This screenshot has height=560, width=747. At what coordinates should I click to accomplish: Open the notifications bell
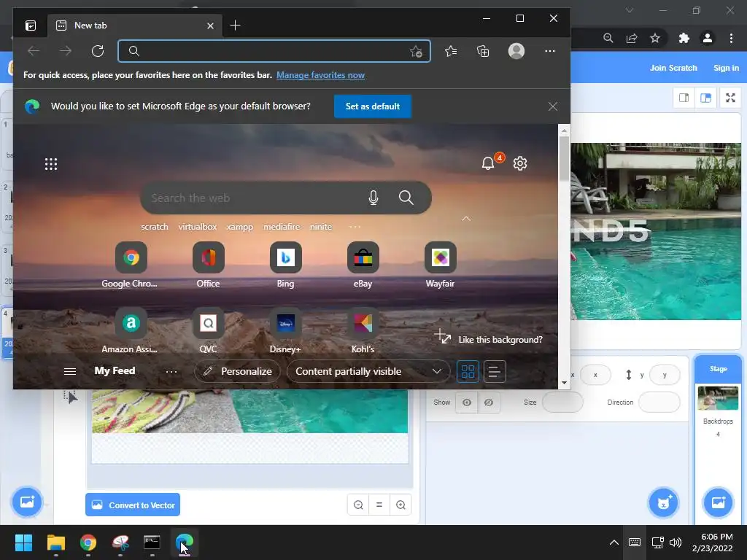(488, 163)
